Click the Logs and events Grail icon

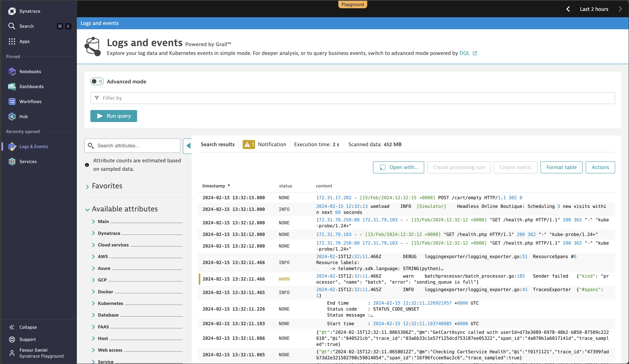[x=93, y=47]
